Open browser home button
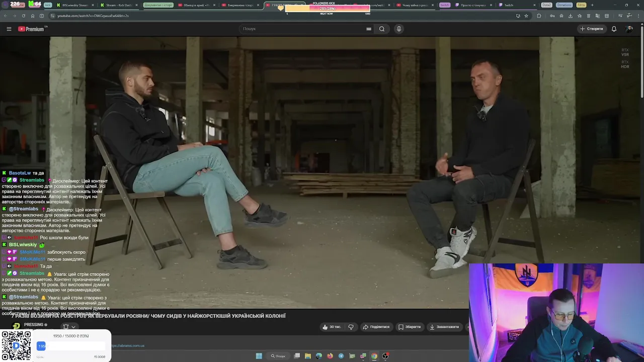Image resolution: width=644 pixels, height=362 pixels. pos(32,16)
